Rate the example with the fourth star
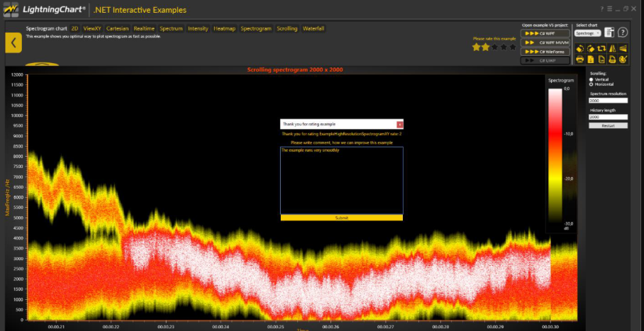The image size is (644, 331). point(504,47)
